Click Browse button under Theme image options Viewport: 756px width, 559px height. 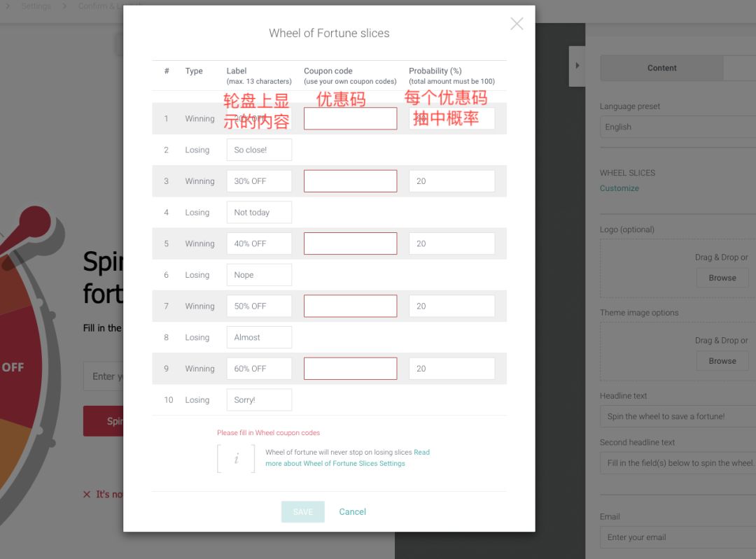pyautogui.click(x=722, y=361)
